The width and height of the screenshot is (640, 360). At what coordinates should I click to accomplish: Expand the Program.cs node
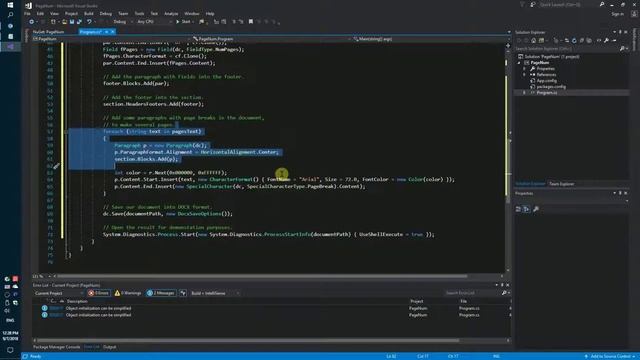[524, 93]
